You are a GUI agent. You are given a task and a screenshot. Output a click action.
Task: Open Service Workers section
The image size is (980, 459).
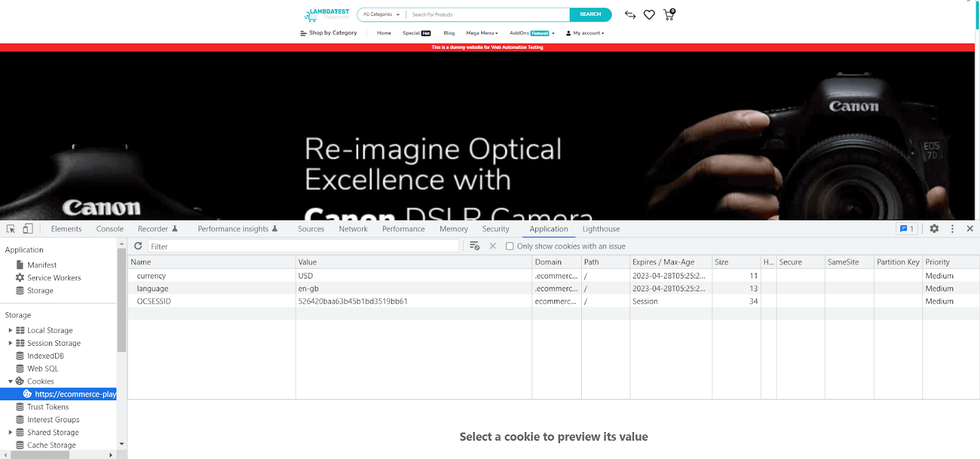coord(54,278)
